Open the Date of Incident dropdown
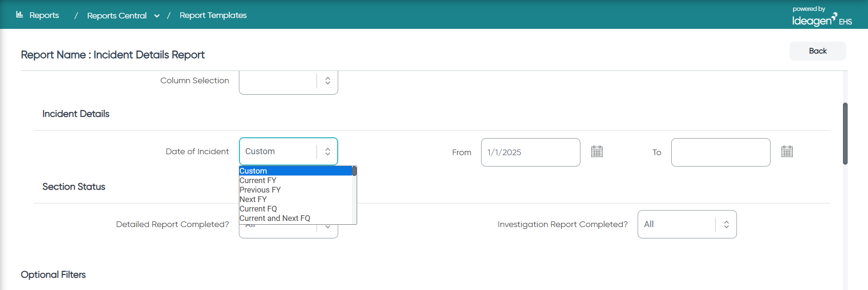 pos(289,151)
